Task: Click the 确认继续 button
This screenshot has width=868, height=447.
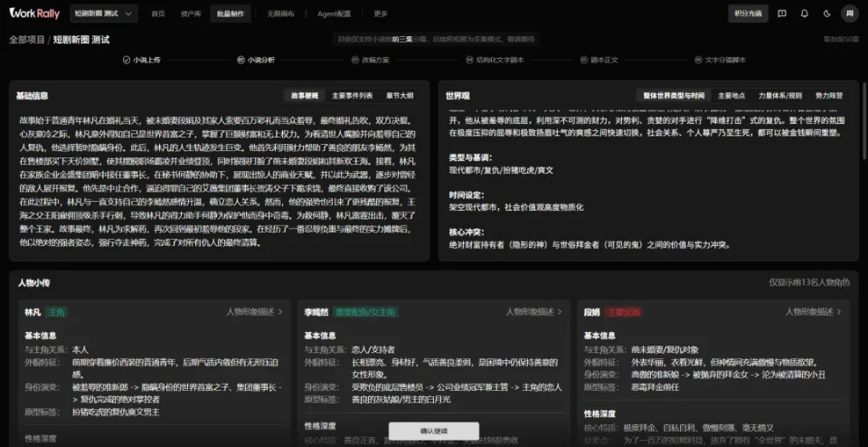Action: point(433,431)
